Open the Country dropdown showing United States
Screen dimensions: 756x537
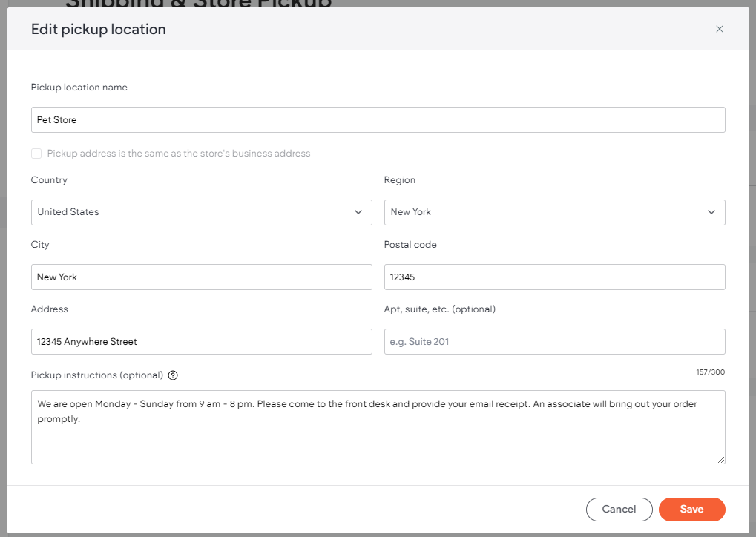(x=201, y=212)
